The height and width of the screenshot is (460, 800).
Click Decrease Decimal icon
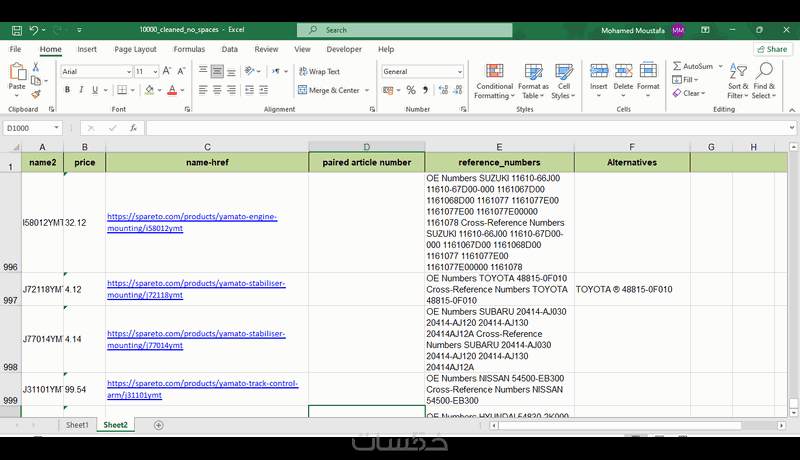click(458, 90)
